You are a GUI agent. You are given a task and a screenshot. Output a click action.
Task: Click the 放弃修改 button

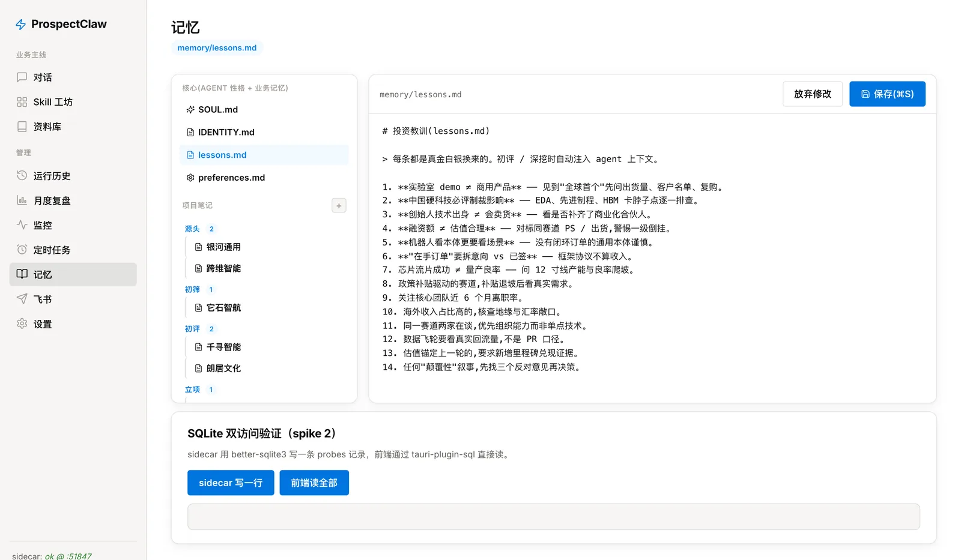pyautogui.click(x=813, y=94)
